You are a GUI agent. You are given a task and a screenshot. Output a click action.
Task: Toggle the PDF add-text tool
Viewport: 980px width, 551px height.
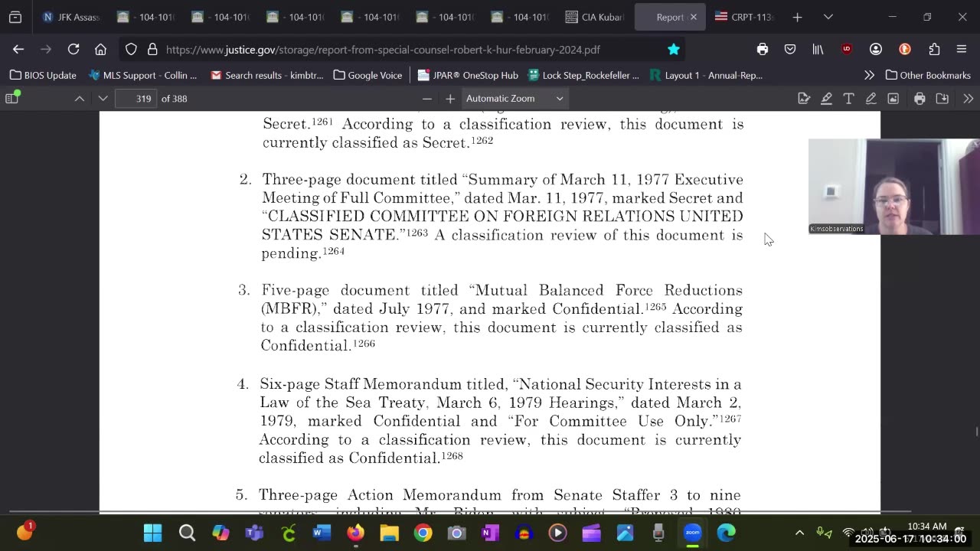pyautogui.click(x=848, y=98)
